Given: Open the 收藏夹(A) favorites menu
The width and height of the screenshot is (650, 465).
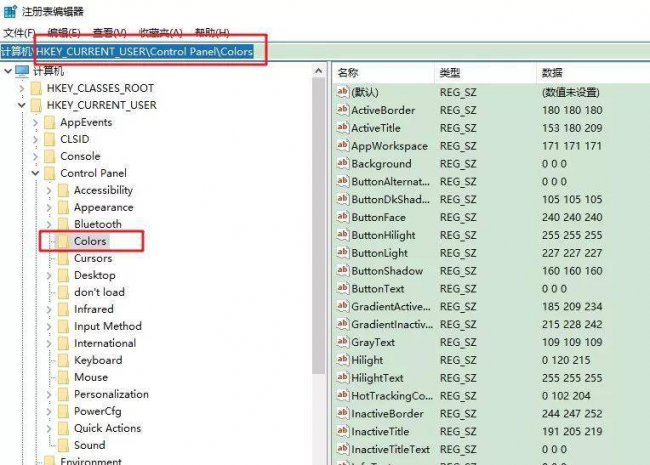Looking at the screenshot, I should coord(160,32).
